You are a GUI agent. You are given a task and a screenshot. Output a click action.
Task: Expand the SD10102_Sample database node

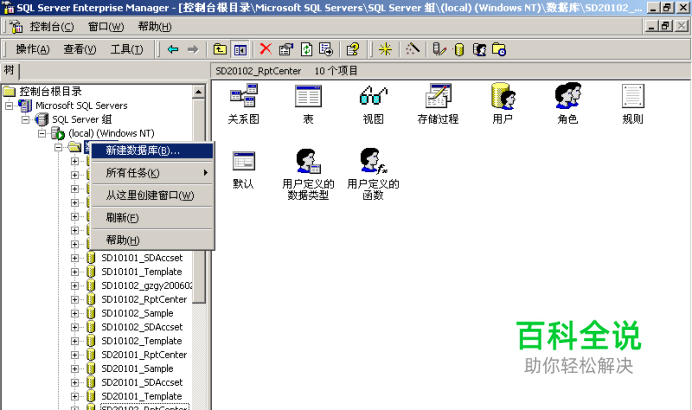(x=75, y=313)
